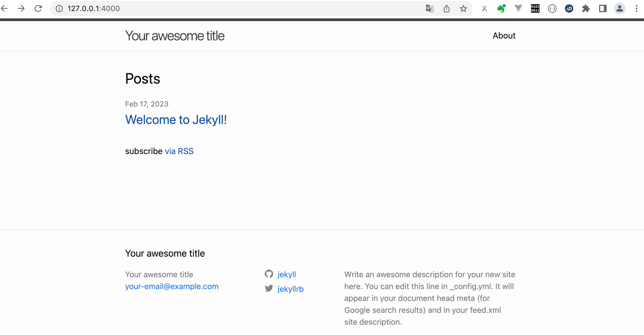The width and height of the screenshot is (644, 335).
Task: Bookmark this page with the star
Action: coord(463,9)
